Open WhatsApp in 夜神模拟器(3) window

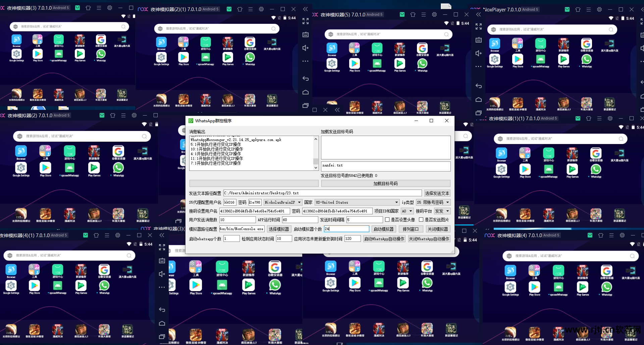click(x=101, y=54)
